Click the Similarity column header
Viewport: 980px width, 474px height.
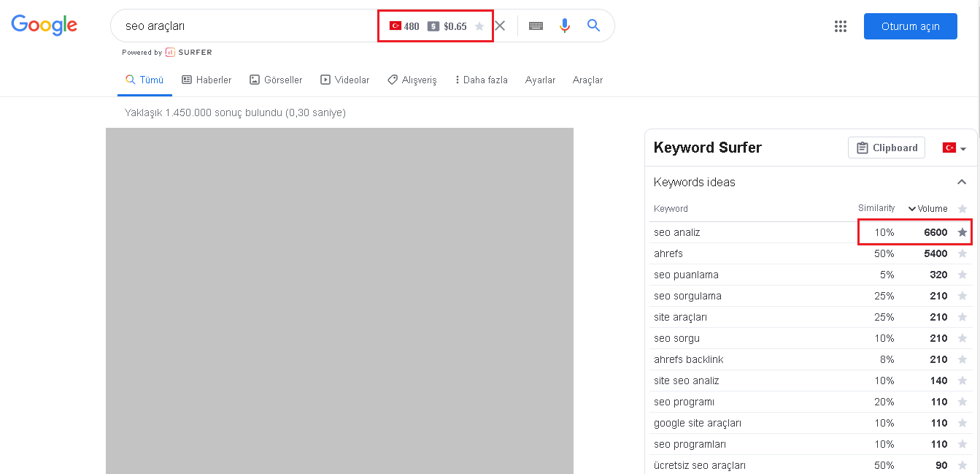point(876,208)
